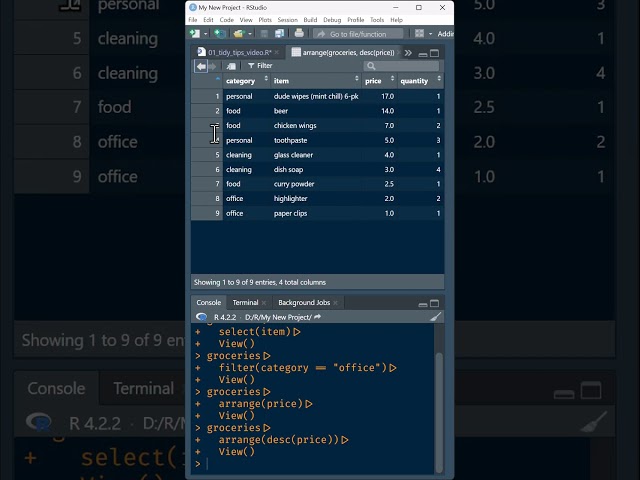Open the Edit menu
The width and height of the screenshot is (640, 480).
click(208, 20)
